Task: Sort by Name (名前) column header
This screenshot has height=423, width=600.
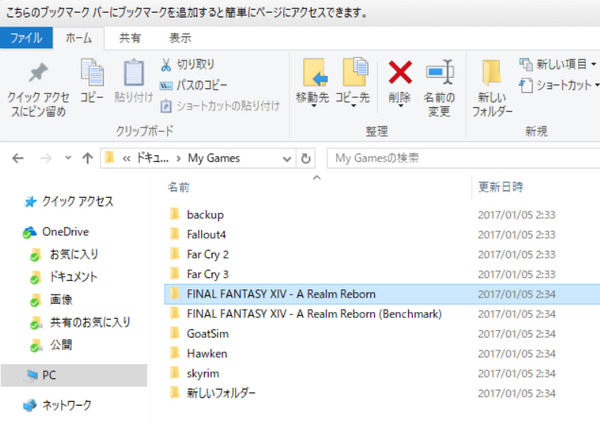Action: pyautogui.click(x=179, y=187)
